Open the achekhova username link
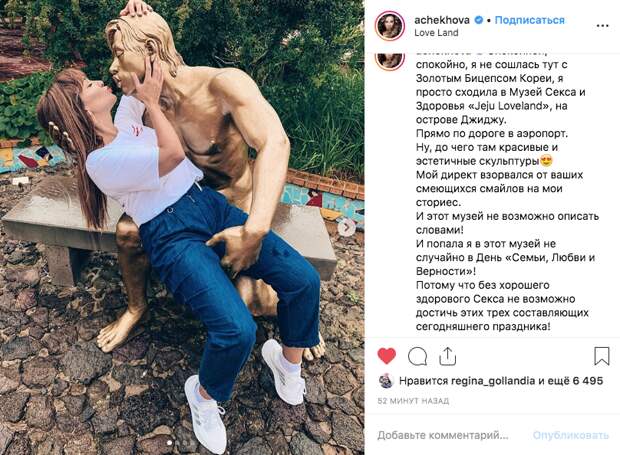The height and width of the screenshot is (455, 620). coord(442,20)
